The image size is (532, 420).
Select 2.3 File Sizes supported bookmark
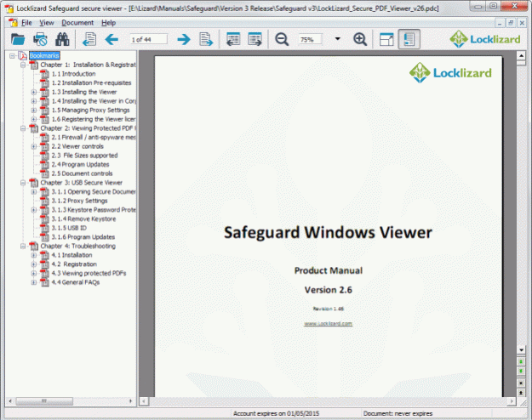click(84, 156)
